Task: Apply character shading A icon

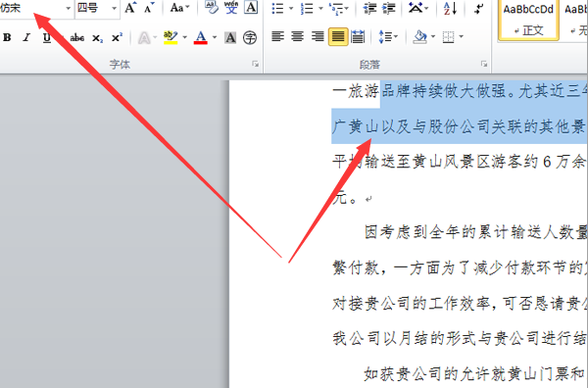Action: pos(230,37)
